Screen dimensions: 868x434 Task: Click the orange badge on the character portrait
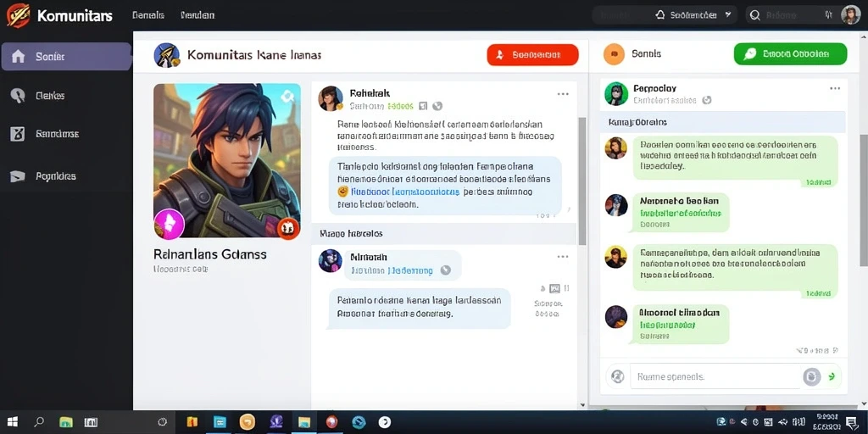[x=288, y=227]
